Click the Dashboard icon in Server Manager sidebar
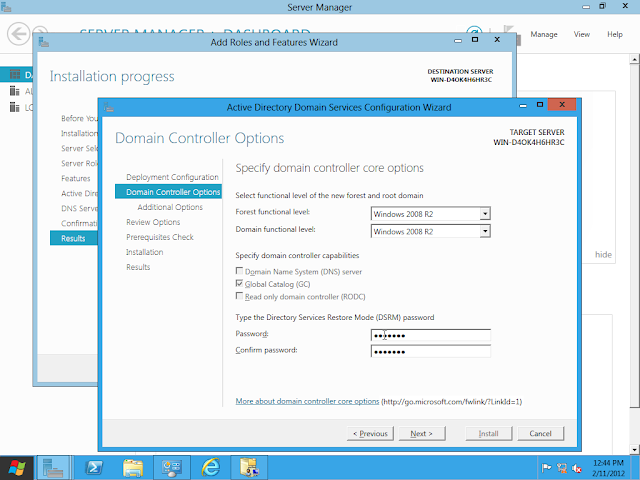Screen dimensions: 640x480 click(15, 74)
